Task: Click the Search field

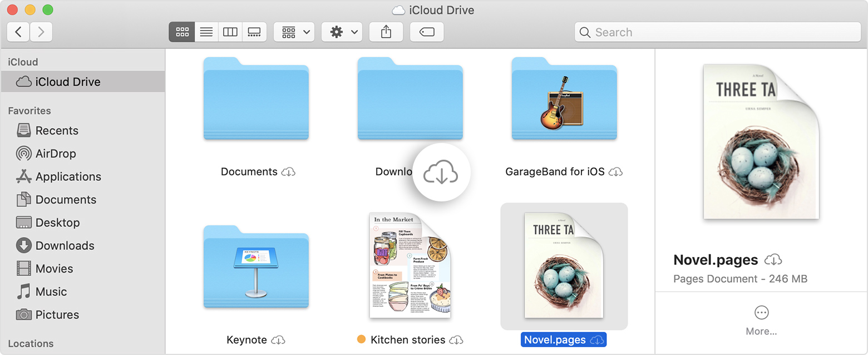Action: (x=718, y=32)
